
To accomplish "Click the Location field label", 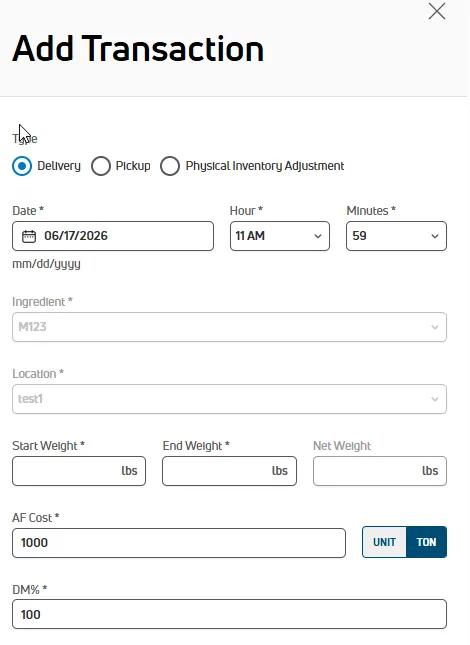I will 38,374.
